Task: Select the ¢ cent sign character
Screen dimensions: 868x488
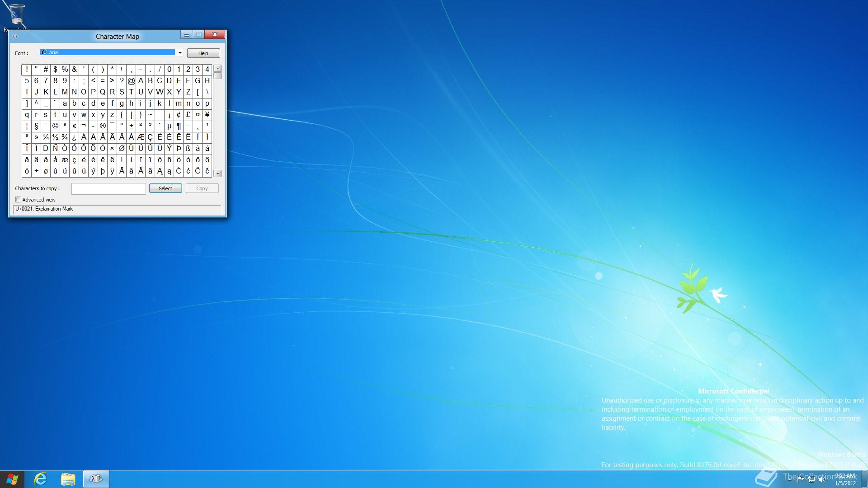Action: tap(179, 115)
